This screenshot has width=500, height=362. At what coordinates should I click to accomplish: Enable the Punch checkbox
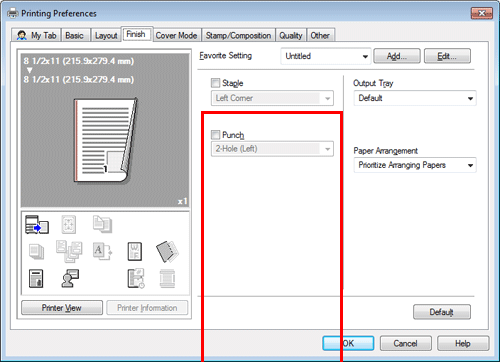tap(216, 135)
